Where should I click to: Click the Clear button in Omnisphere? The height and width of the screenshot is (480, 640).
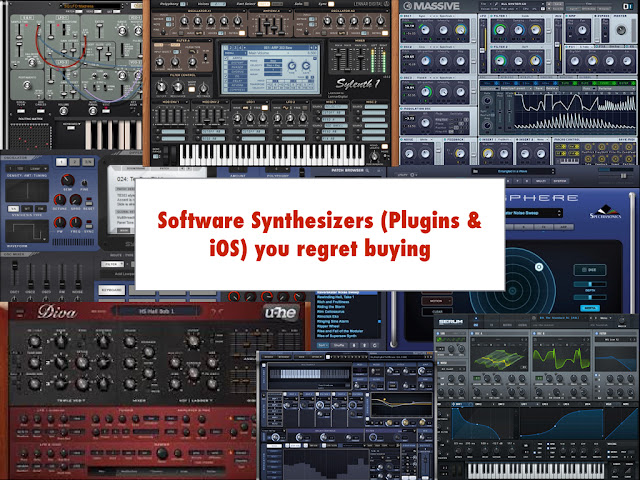[436, 312]
